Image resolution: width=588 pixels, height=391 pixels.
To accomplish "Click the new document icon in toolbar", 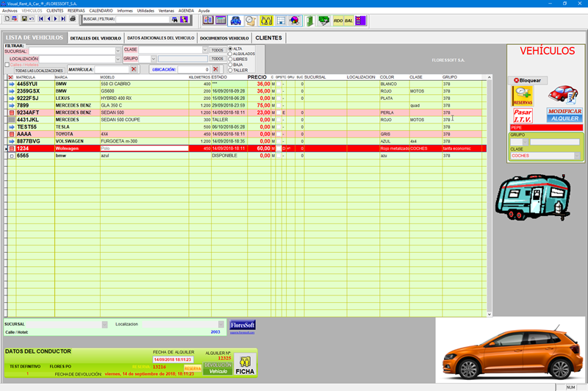I will coord(7,19).
